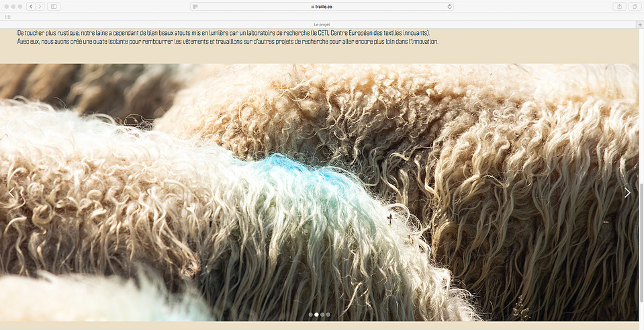Image resolution: width=644 pixels, height=330 pixels.
Task: Close the Safari window
Action: (x=6, y=7)
